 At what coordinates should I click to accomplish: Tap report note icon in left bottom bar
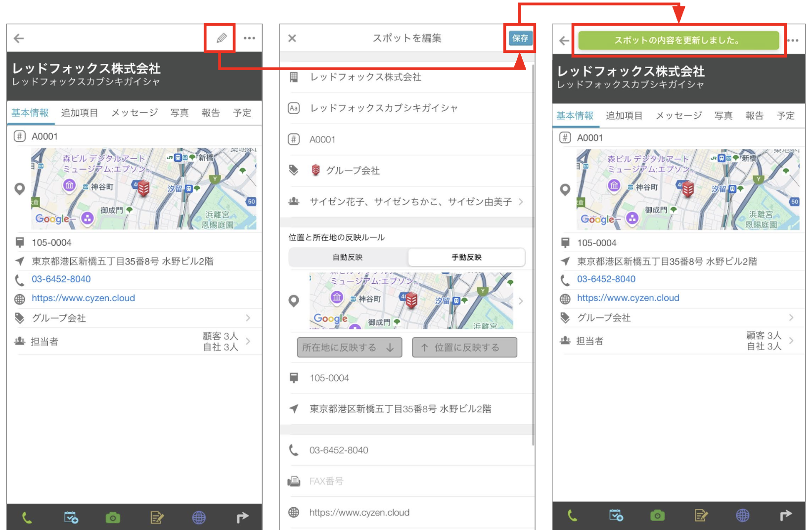(157, 518)
